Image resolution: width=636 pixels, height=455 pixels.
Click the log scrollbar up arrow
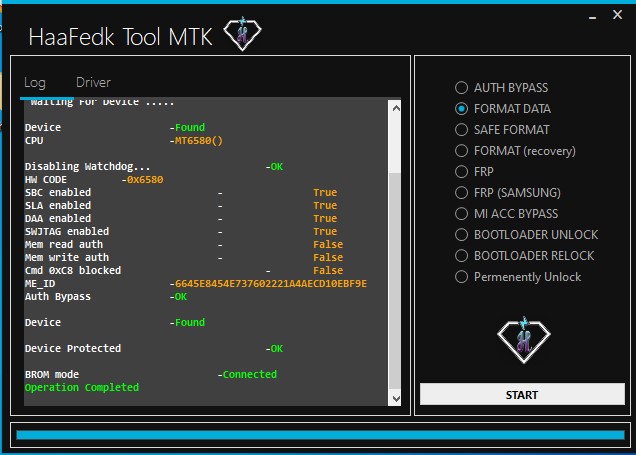tap(396, 108)
